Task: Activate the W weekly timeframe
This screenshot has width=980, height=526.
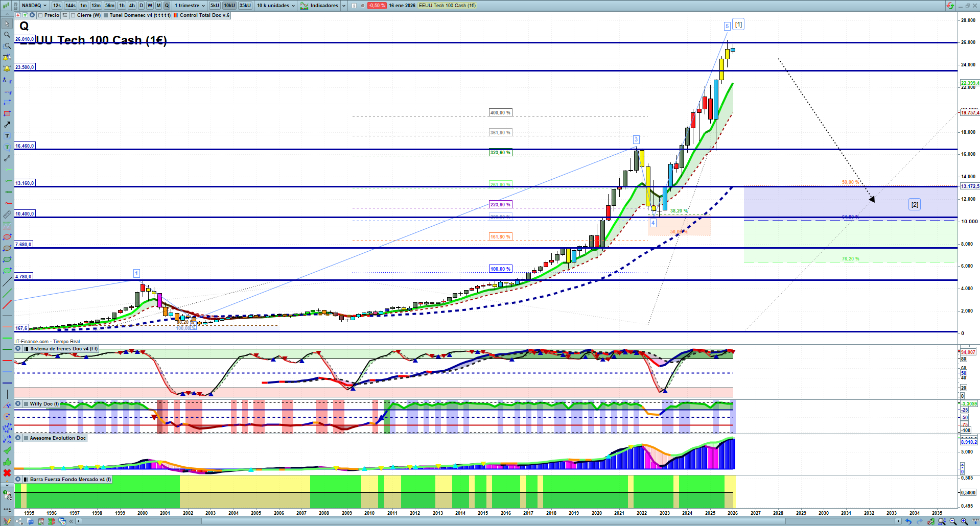Action: click(x=150, y=6)
